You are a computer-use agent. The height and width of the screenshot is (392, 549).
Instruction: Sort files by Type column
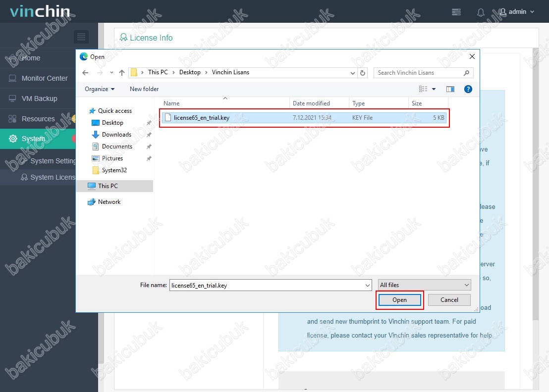pyautogui.click(x=379, y=103)
